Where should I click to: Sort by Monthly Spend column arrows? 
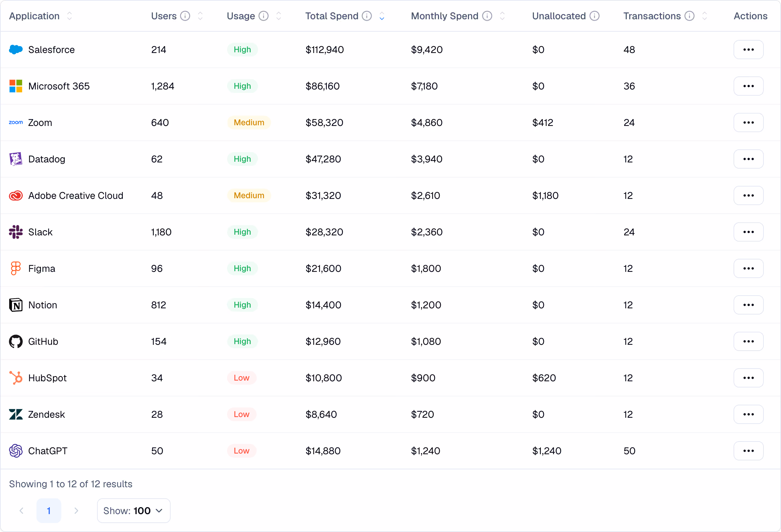tap(502, 16)
